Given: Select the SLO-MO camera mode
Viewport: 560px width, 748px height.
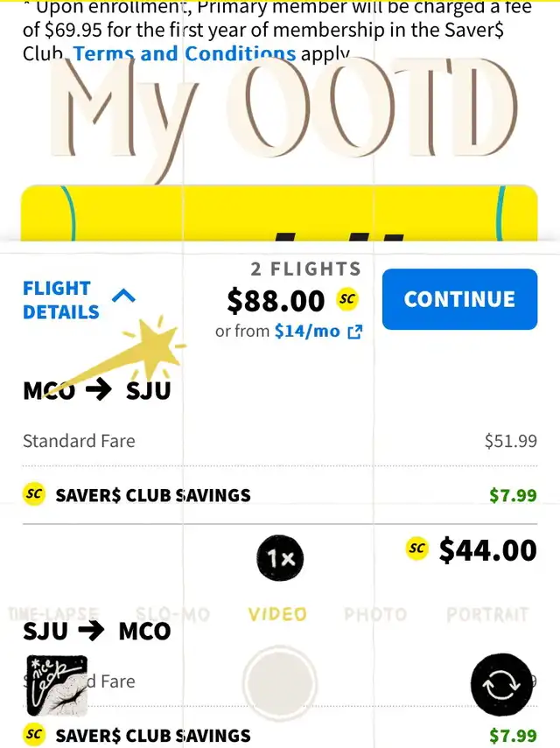Looking at the screenshot, I should (x=172, y=614).
